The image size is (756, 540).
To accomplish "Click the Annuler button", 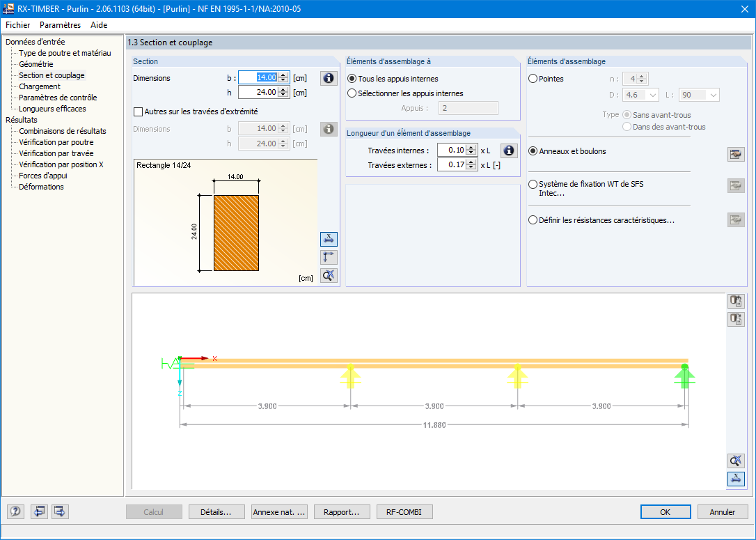I will click(x=723, y=512).
